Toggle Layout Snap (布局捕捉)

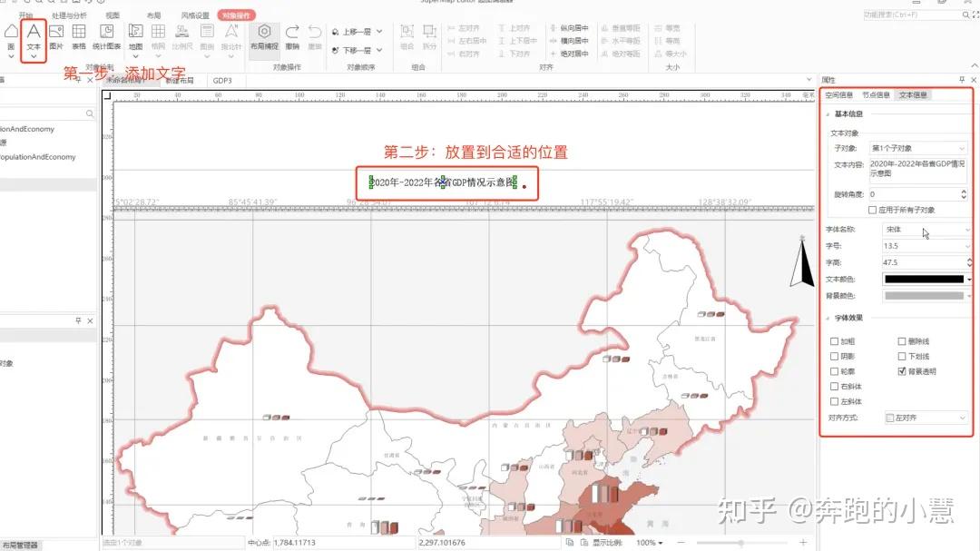264,34
